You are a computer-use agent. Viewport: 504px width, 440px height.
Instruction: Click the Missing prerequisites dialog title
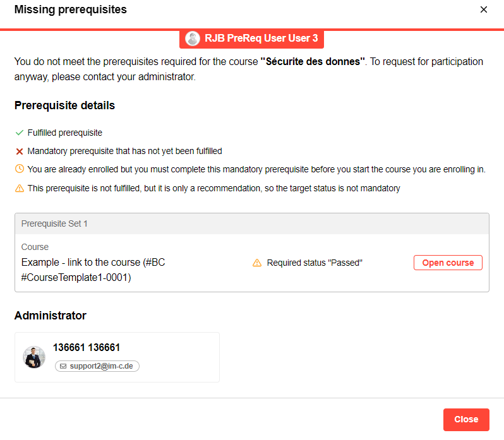pos(70,9)
